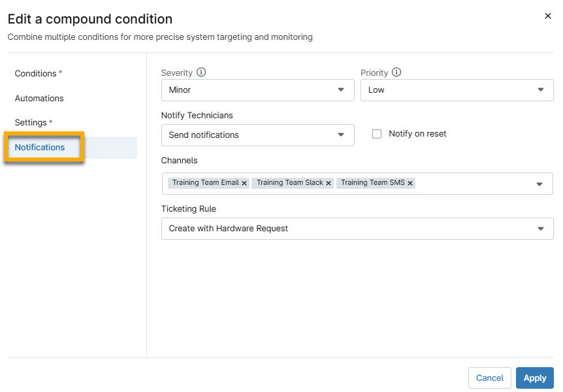563x392 pixels.
Task: Click the Cancel button
Action: point(489,378)
